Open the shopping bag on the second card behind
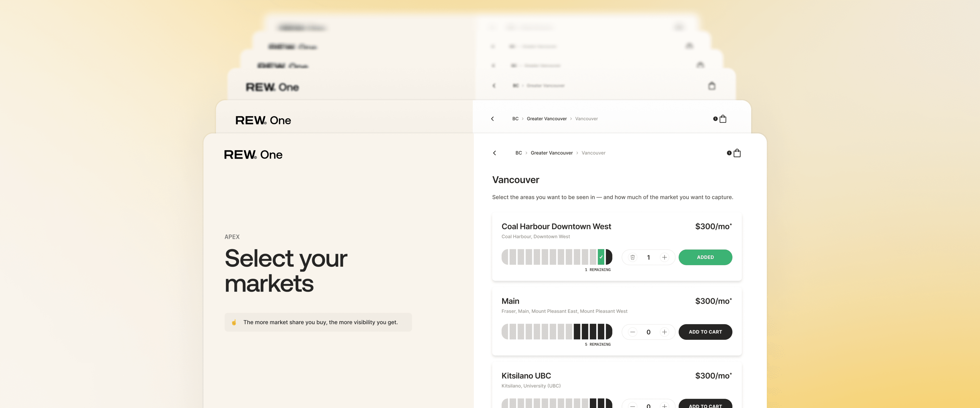 (723, 119)
